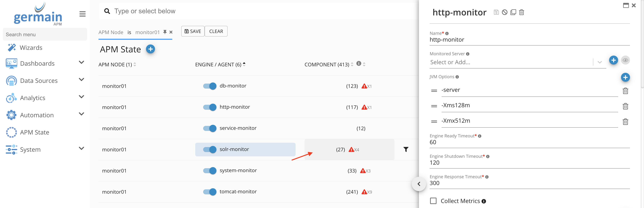Click the disable icon next to http-monitor title
This screenshot has width=644, height=208.
pyautogui.click(x=504, y=12)
